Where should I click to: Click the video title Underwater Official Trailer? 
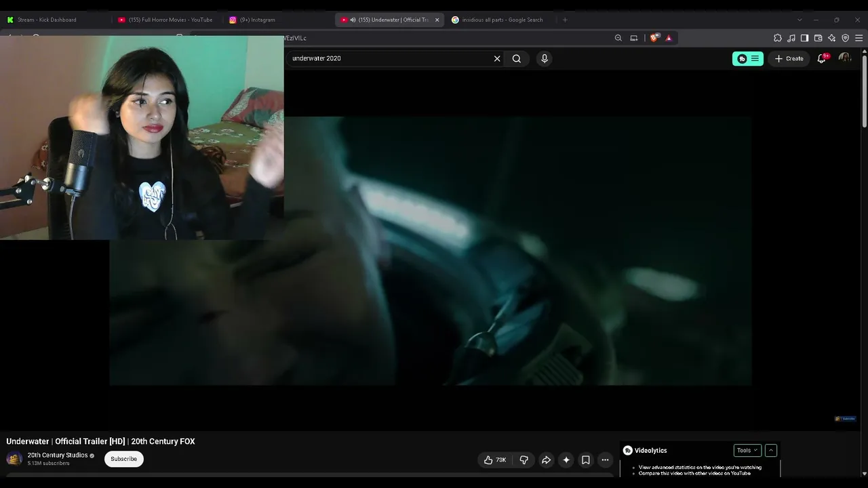(x=100, y=441)
